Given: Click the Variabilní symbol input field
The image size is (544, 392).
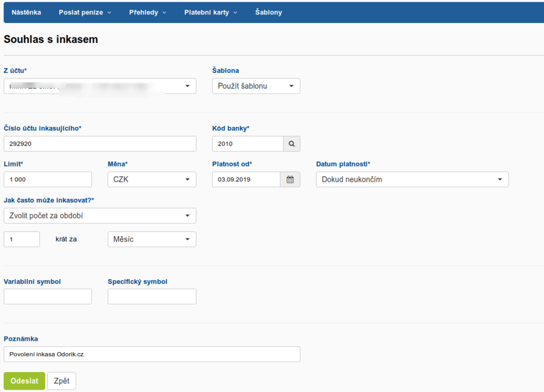Looking at the screenshot, I should [x=48, y=297].
